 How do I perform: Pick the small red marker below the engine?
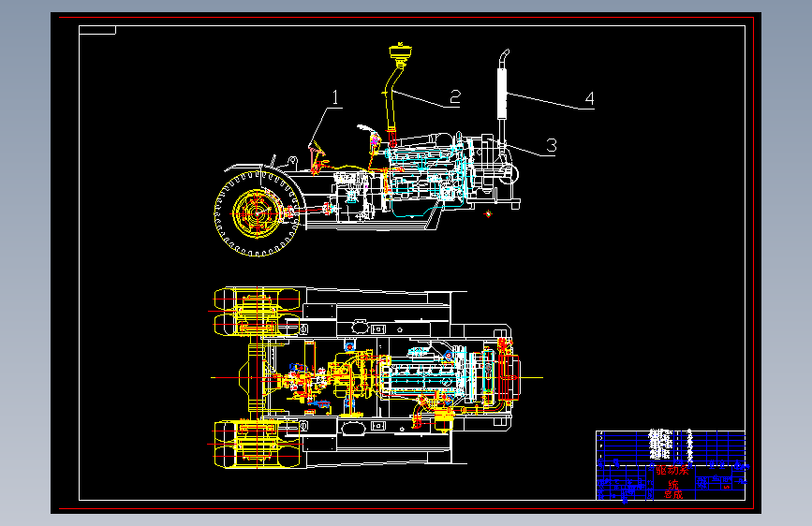pos(488,213)
